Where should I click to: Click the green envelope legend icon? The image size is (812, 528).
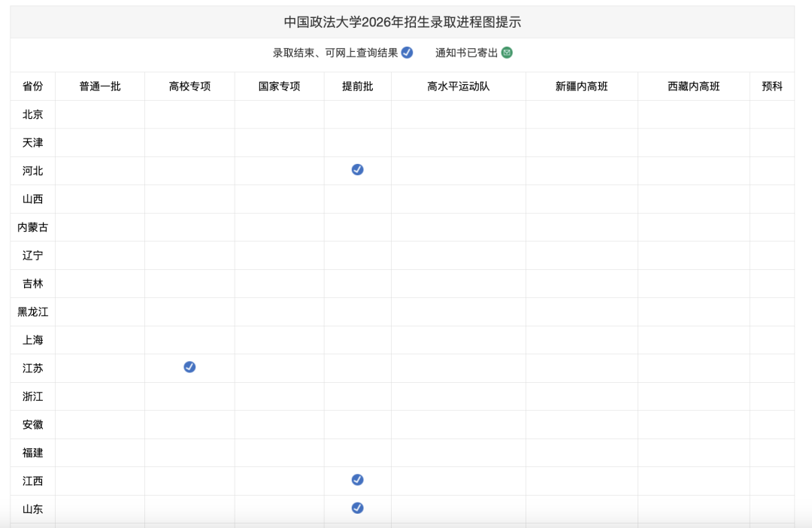click(507, 53)
